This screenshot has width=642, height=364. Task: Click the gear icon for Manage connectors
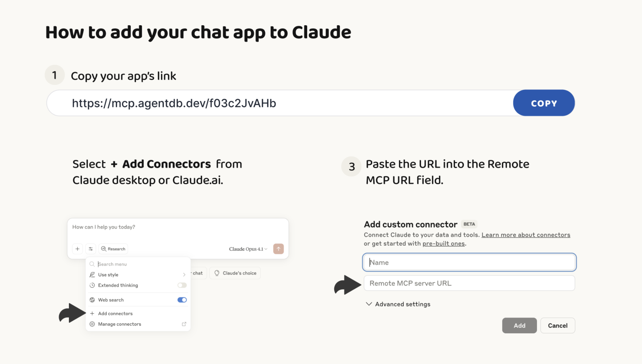coord(92,324)
